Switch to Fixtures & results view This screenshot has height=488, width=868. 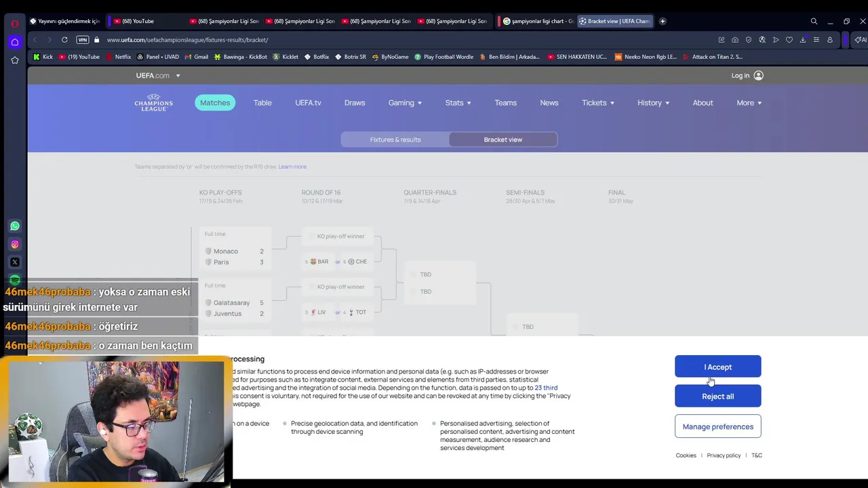pos(395,140)
